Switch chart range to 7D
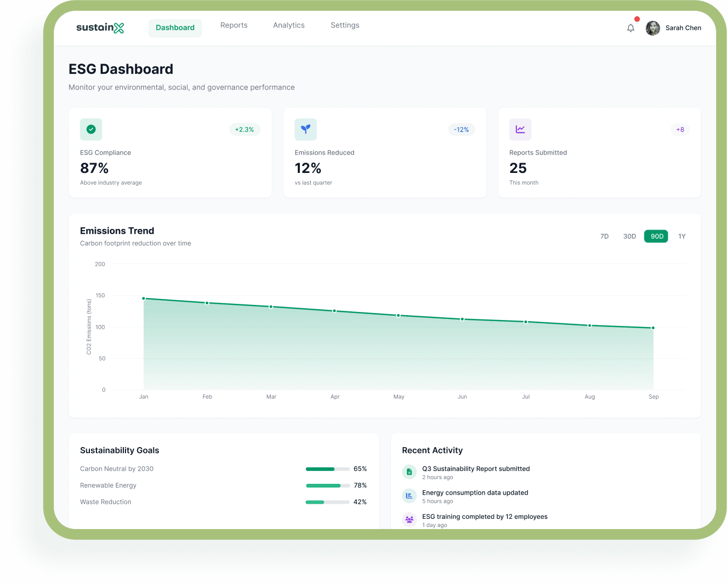The image size is (728, 584). point(604,237)
